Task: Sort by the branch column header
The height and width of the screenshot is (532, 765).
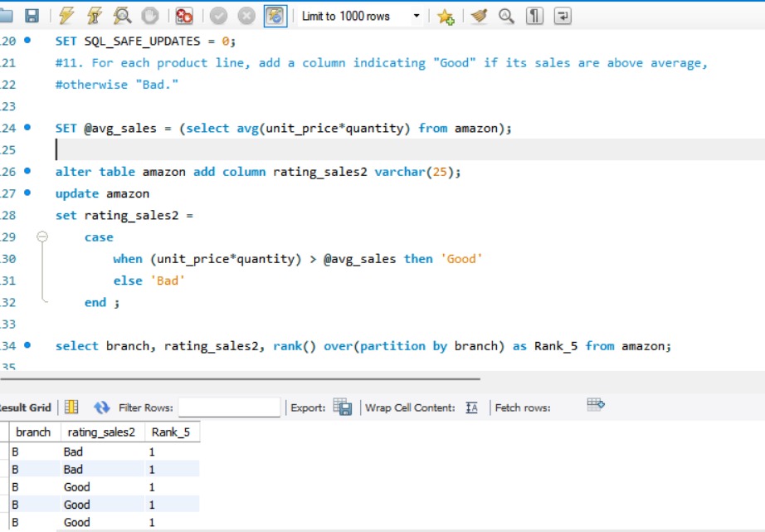Action: pyautogui.click(x=35, y=432)
